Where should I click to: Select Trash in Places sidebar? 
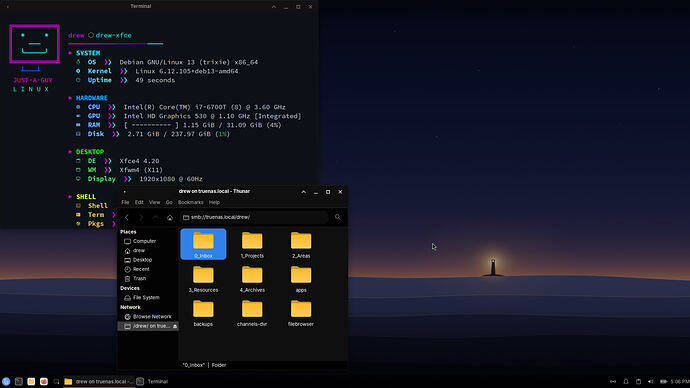148,278
